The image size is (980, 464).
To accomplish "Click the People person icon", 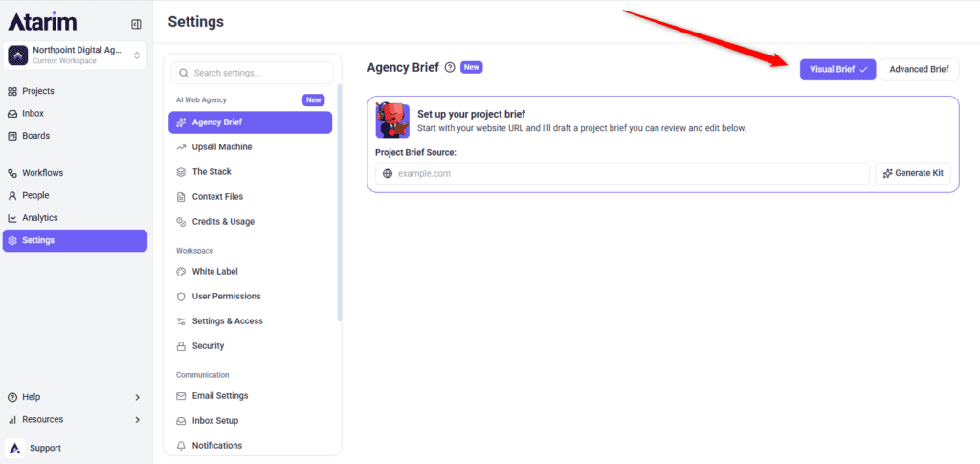I will pyautogui.click(x=11, y=195).
